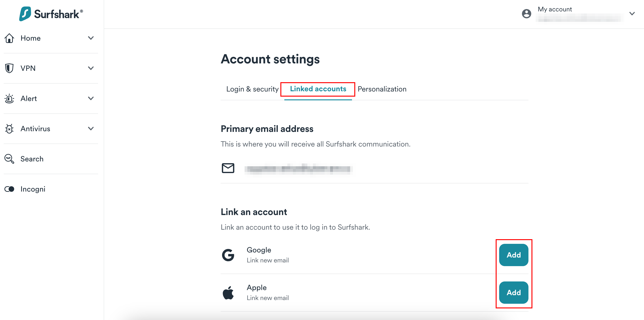Expand the Antivirus sidebar section
This screenshot has height=320, width=644.
(91, 129)
